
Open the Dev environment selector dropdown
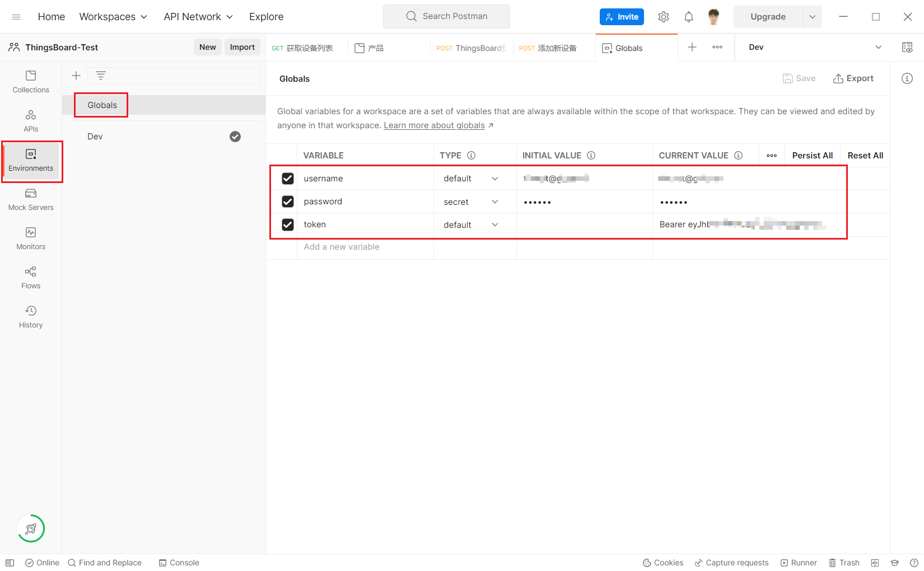tap(815, 47)
